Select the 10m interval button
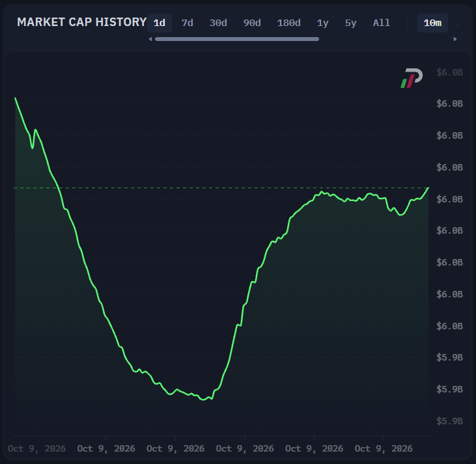This screenshot has height=464, width=476. (x=432, y=23)
